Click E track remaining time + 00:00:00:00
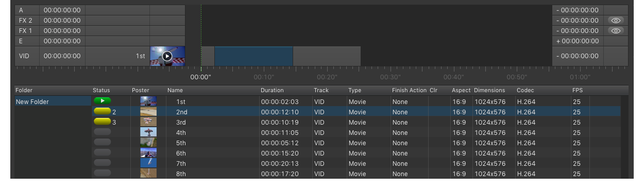 click(578, 41)
